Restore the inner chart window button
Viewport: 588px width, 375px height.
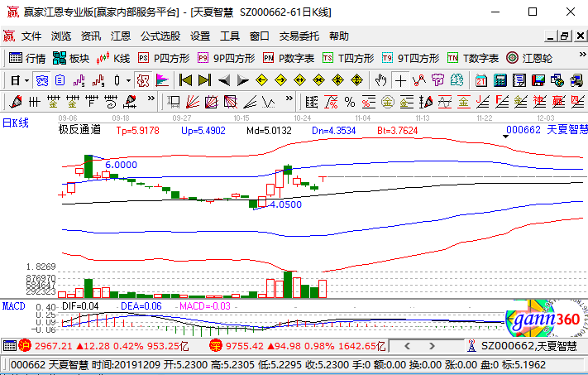pyautogui.click(x=564, y=36)
